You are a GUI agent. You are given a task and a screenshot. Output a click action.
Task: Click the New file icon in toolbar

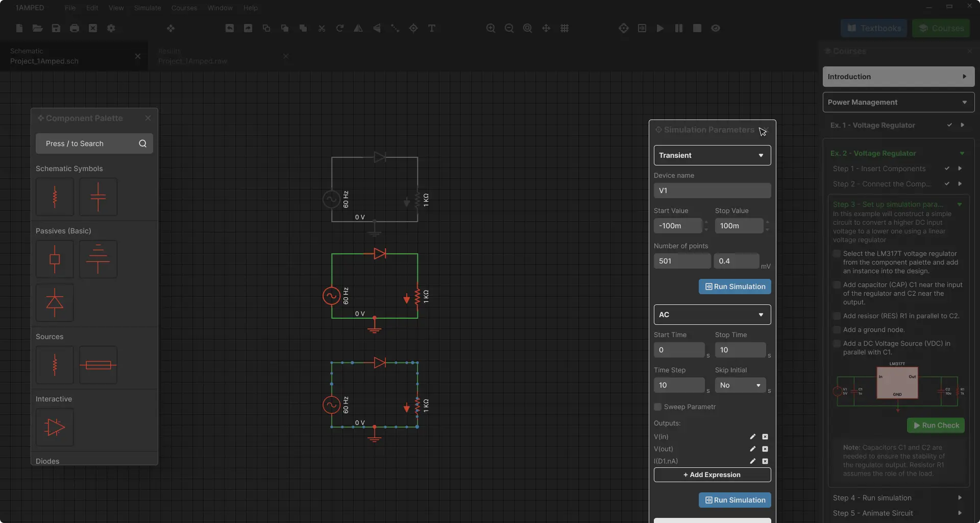tap(19, 28)
